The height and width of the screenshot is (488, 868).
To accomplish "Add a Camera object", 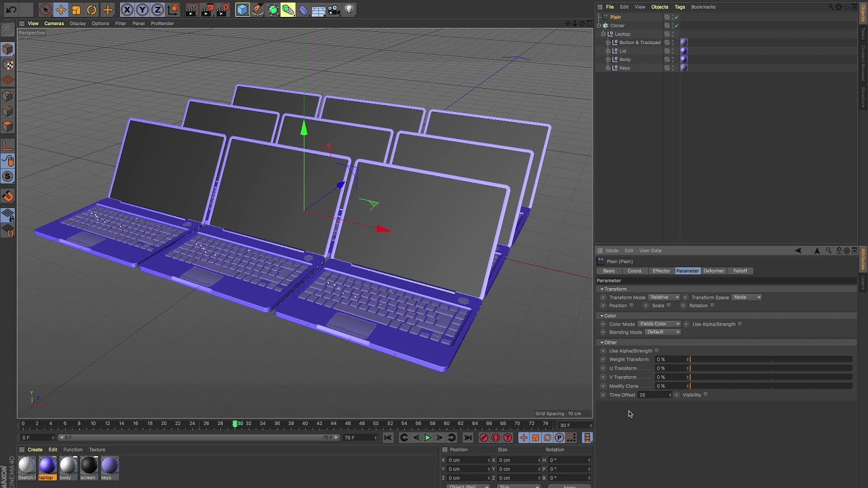I will [334, 9].
